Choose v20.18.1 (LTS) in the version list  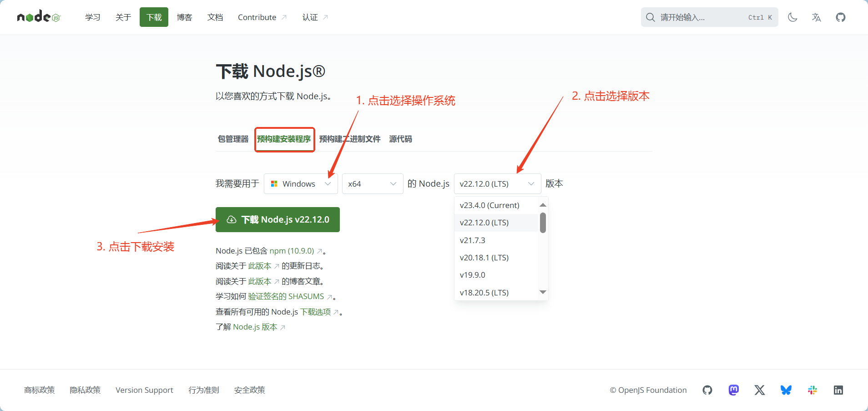pos(484,258)
